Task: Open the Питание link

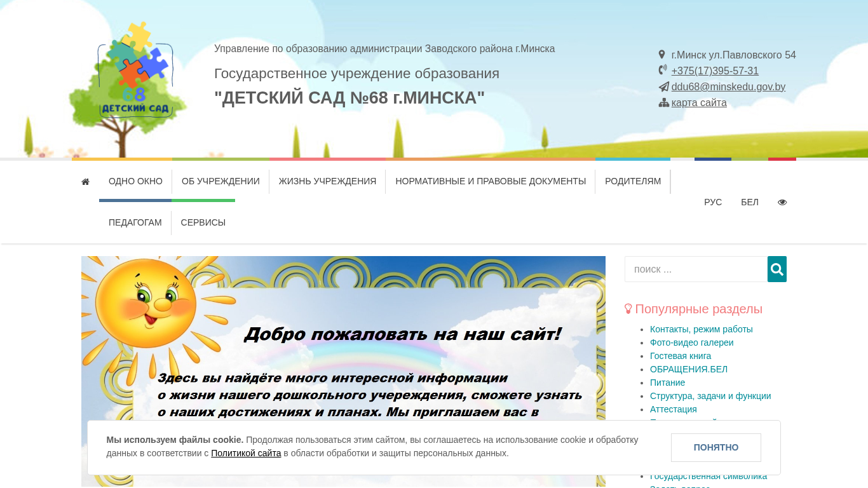Action: click(x=667, y=383)
